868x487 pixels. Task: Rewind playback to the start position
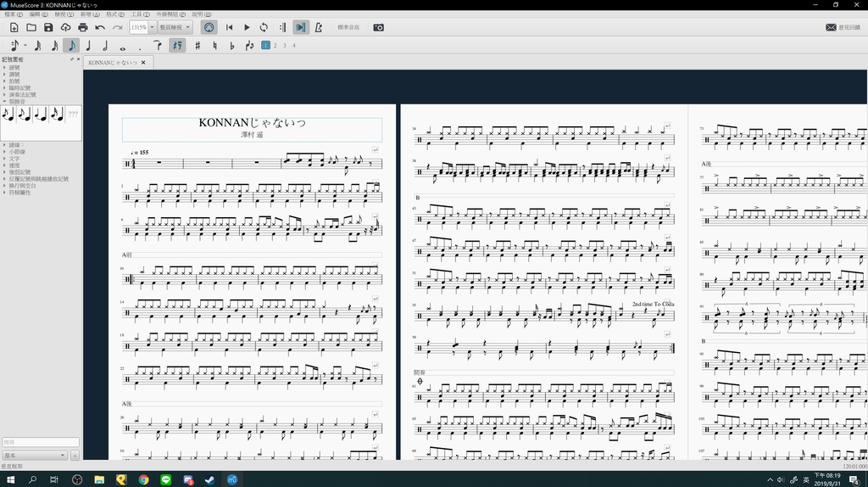click(x=229, y=27)
